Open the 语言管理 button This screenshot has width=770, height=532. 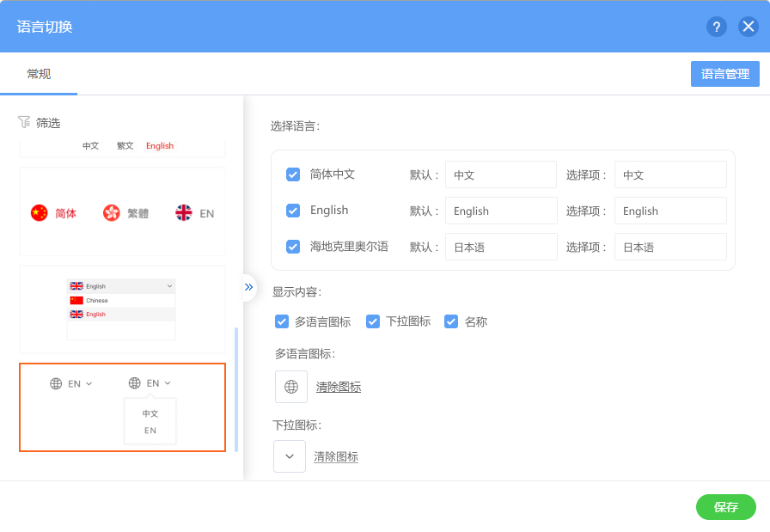pos(724,74)
